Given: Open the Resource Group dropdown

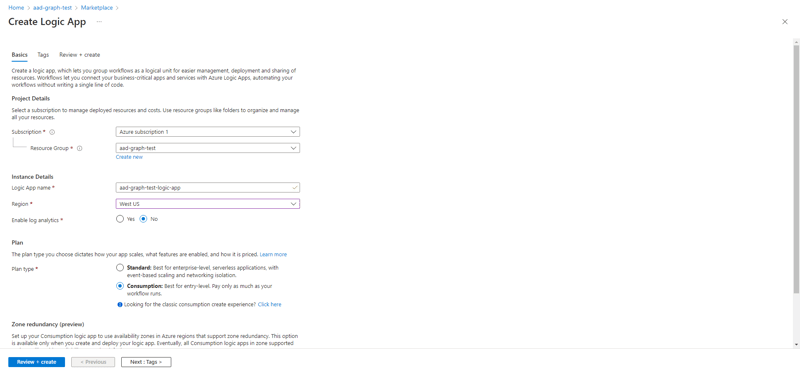Looking at the screenshot, I should [208, 148].
